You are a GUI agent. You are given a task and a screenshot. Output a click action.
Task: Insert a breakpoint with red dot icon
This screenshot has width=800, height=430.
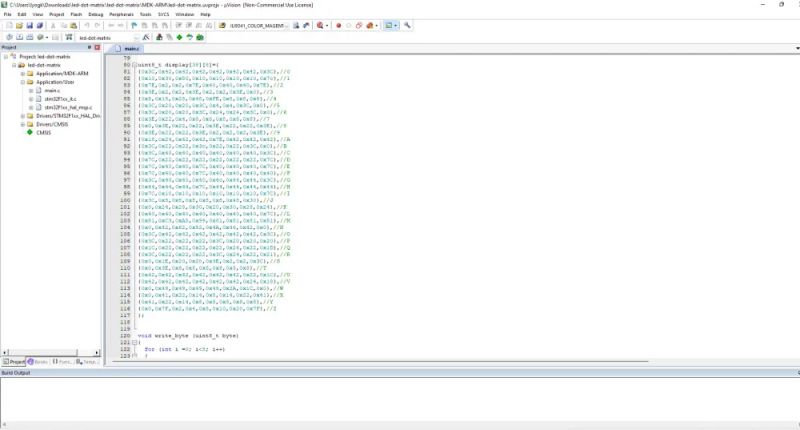[x=338, y=26]
